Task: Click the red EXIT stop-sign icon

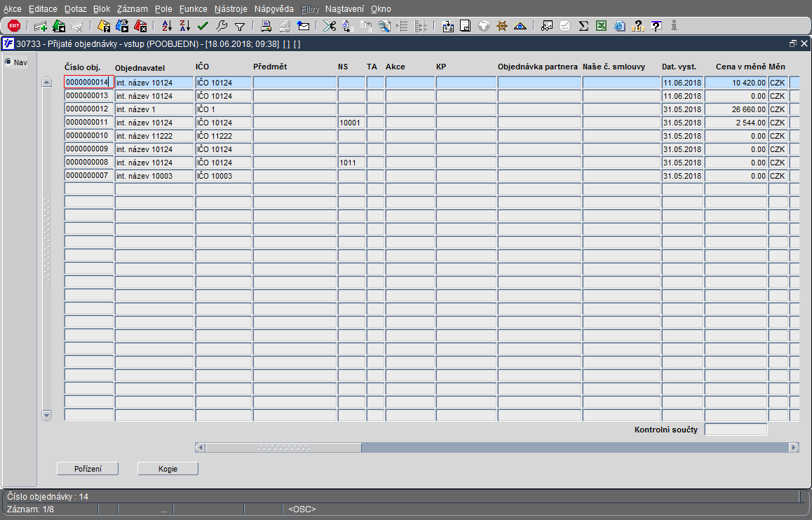Action: 14,25
